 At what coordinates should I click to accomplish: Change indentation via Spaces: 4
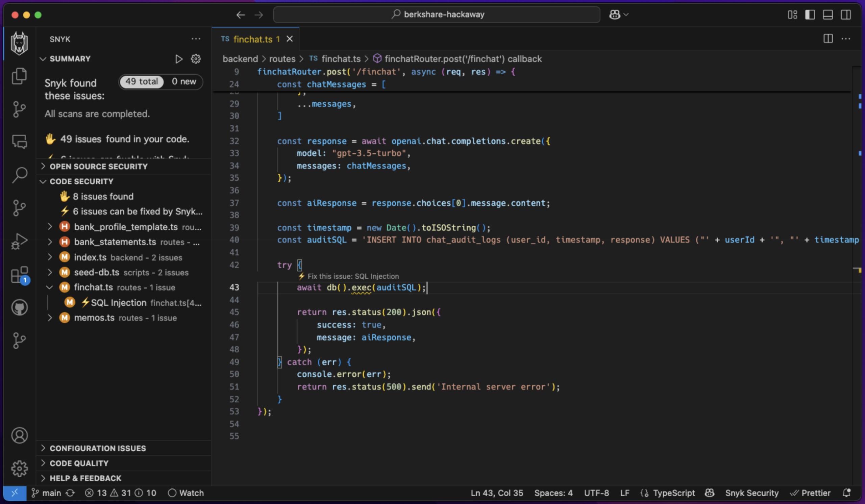[x=553, y=493]
